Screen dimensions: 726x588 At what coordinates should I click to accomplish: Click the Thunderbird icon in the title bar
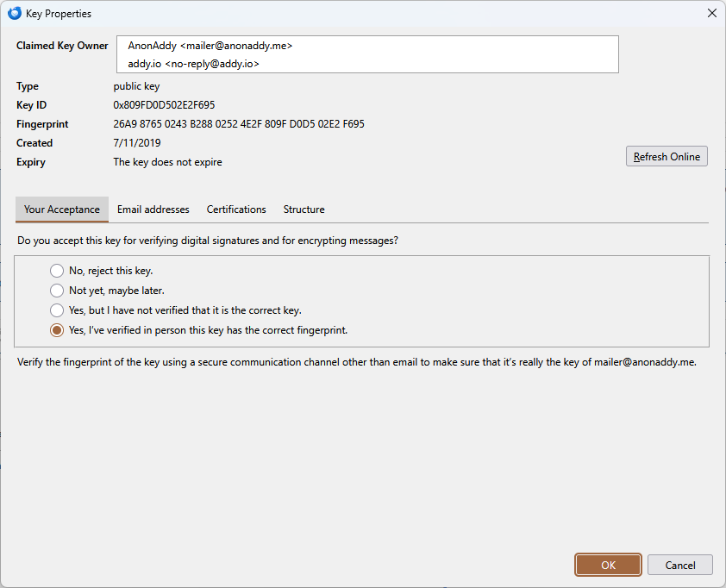14,13
